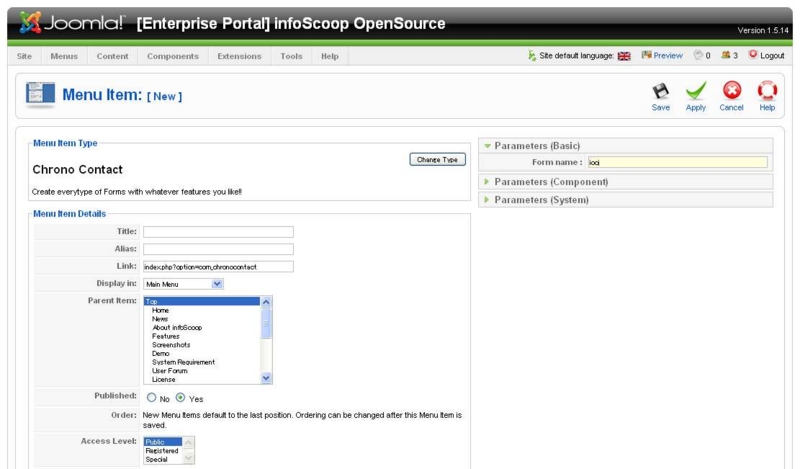Click the Change Type button
The image size is (800, 469).
pos(437,159)
